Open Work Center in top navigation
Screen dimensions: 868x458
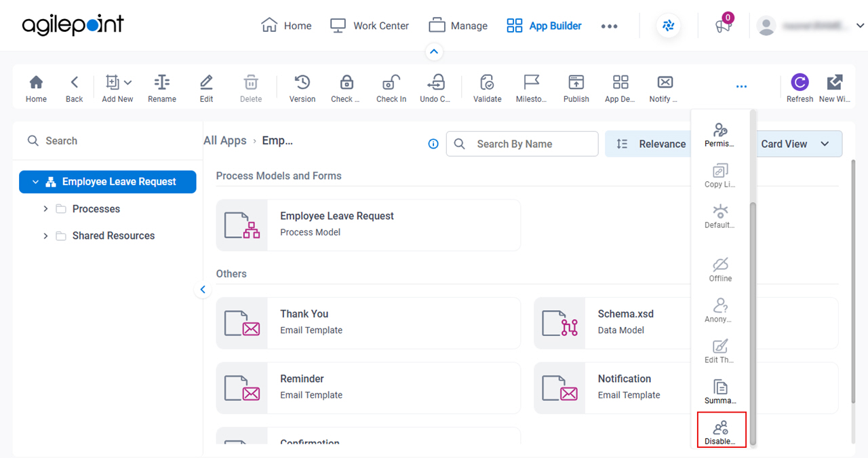[369, 26]
